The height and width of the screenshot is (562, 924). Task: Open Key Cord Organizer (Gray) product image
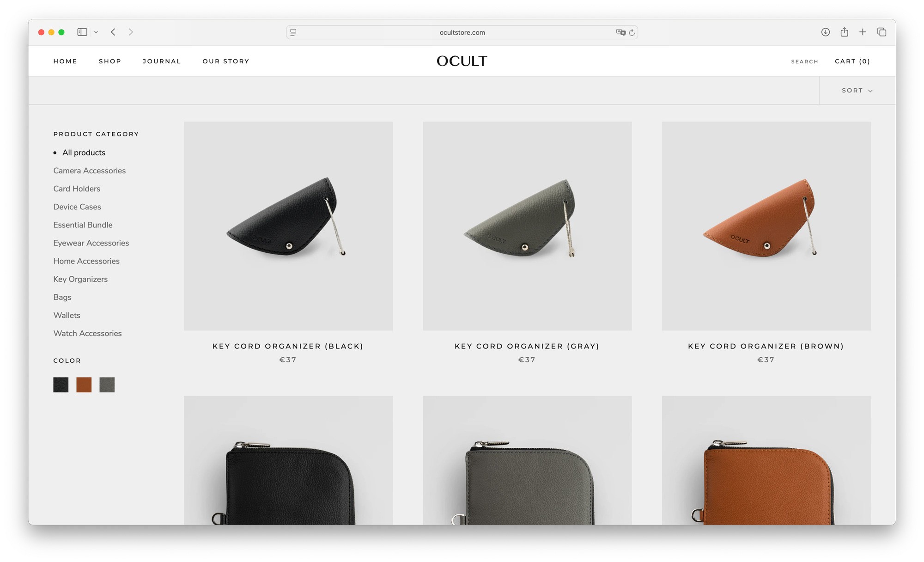527,226
